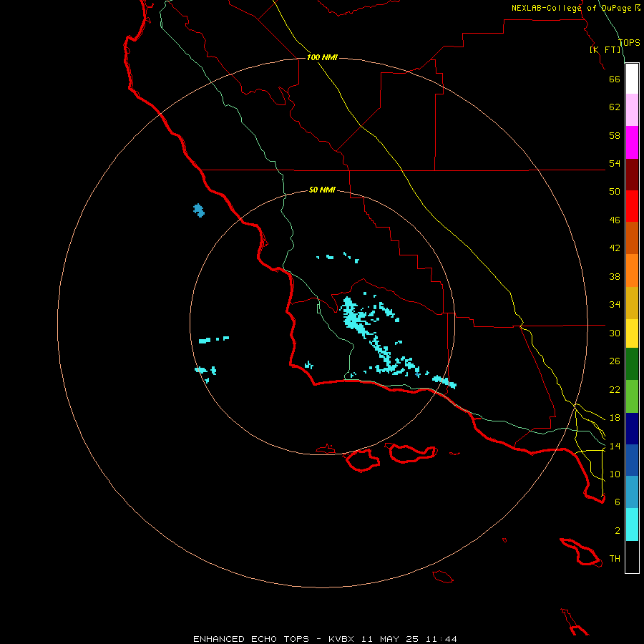Click the "100 NMI" range ring label
This screenshot has width=644, height=644.
tap(322, 57)
